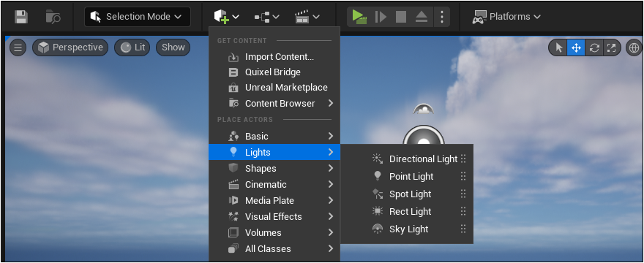The width and height of the screenshot is (644, 263).
Task: Open play mode options three-dot menu
Action: click(x=441, y=17)
